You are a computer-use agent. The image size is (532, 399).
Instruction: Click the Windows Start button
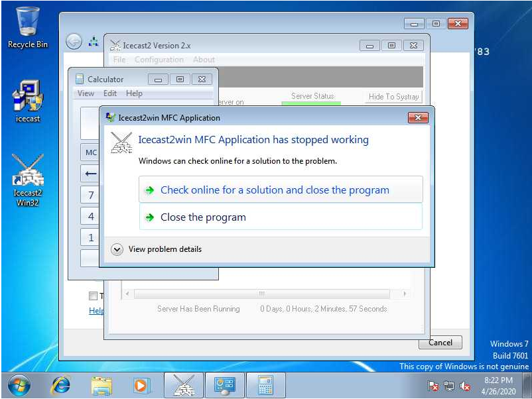[18, 385]
